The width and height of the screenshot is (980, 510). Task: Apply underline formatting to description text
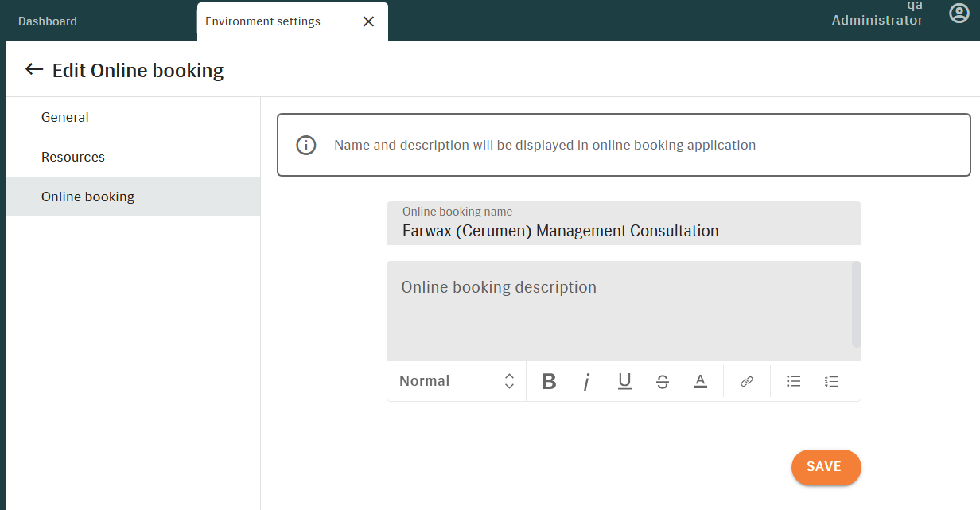(624, 382)
